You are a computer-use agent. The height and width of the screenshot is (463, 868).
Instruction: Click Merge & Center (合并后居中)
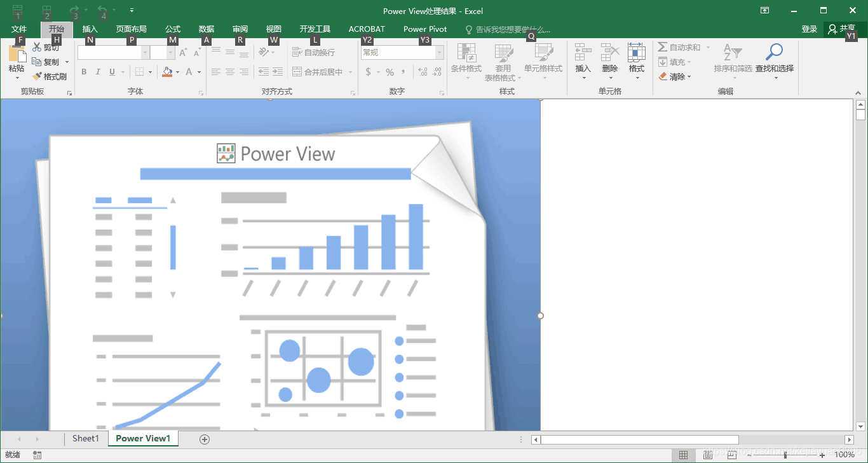(x=318, y=72)
